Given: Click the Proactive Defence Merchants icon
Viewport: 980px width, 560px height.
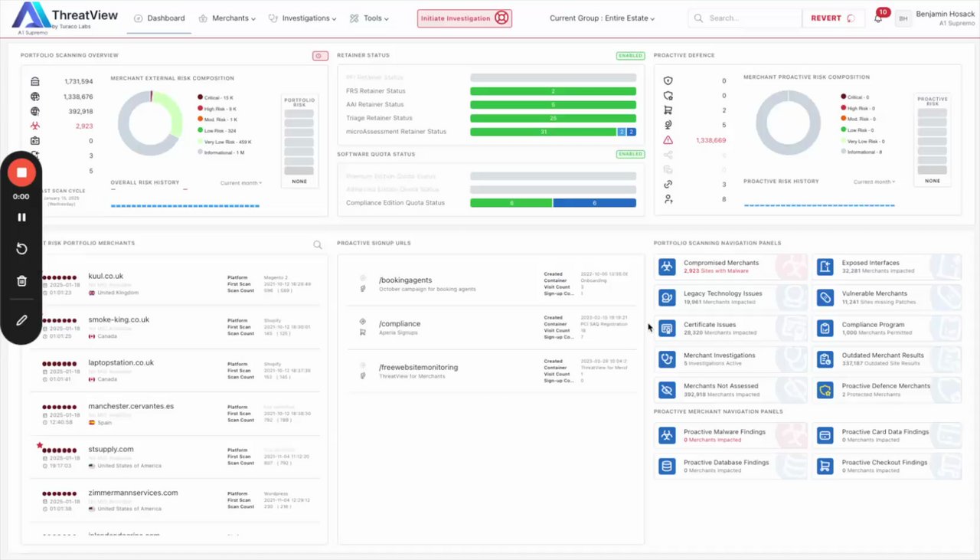Looking at the screenshot, I should (x=825, y=389).
